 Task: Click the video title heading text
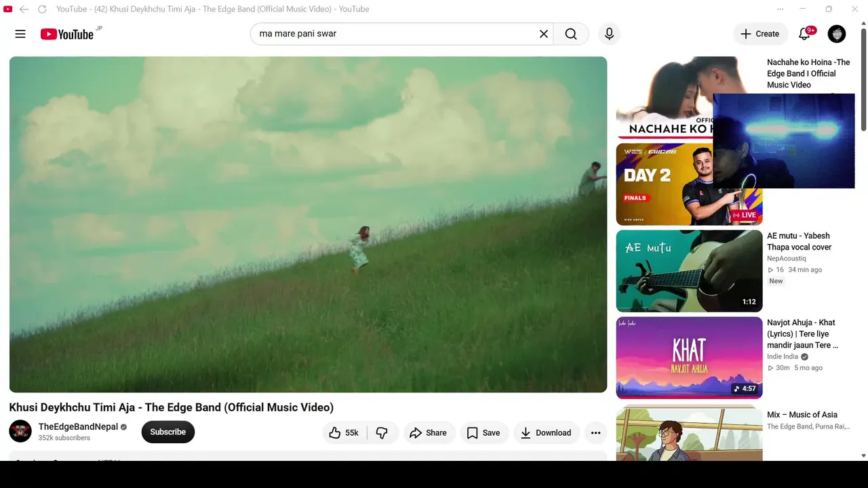(172, 407)
